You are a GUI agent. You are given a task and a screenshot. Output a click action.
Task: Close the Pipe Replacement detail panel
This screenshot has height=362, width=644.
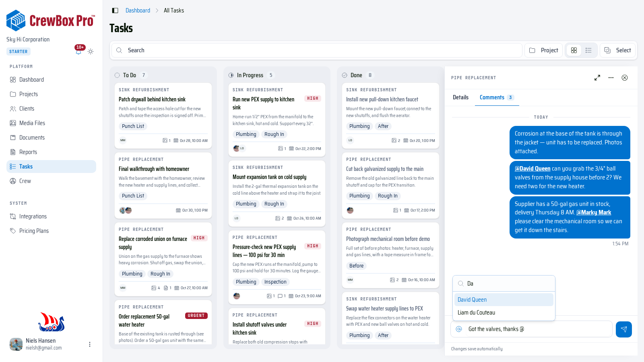625,78
